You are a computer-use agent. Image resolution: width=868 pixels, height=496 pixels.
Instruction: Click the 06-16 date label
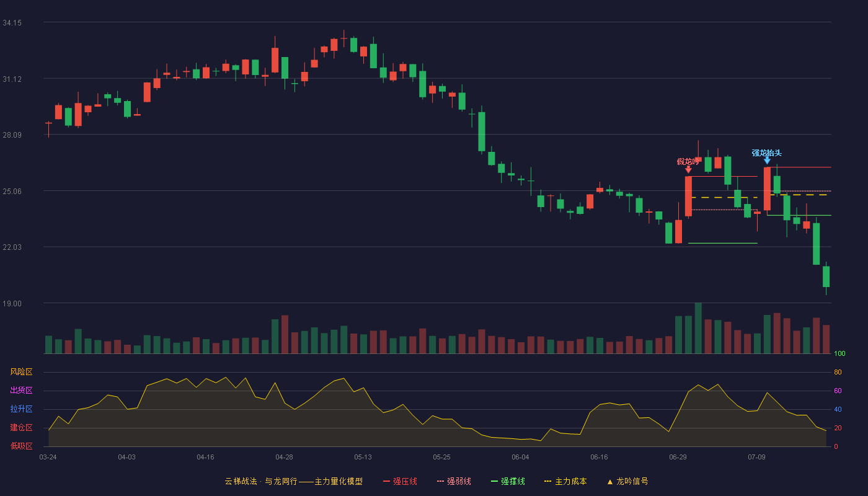coord(599,457)
